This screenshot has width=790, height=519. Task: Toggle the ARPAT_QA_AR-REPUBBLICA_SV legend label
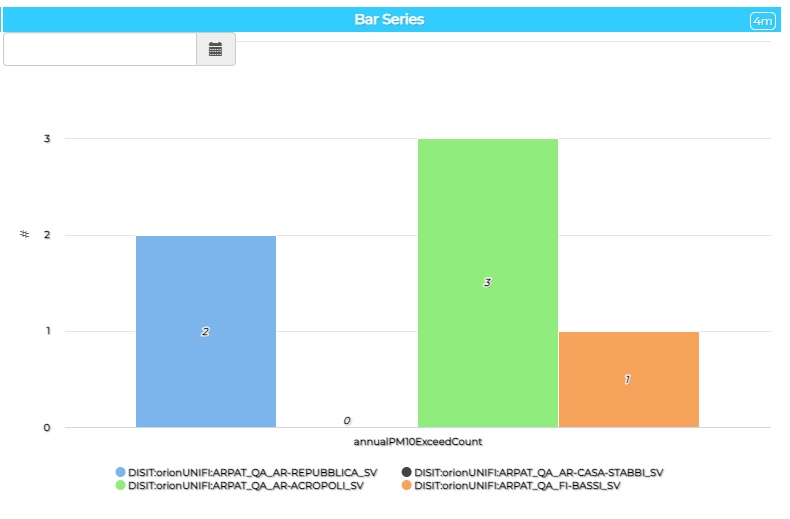pyautogui.click(x=252, y=472)
